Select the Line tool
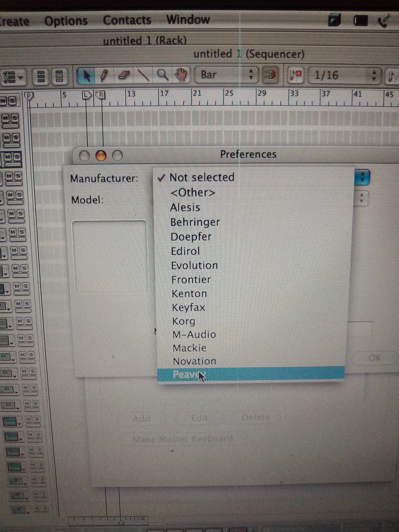The height and width of the screenshot is (532, 399). pos(144,75)
